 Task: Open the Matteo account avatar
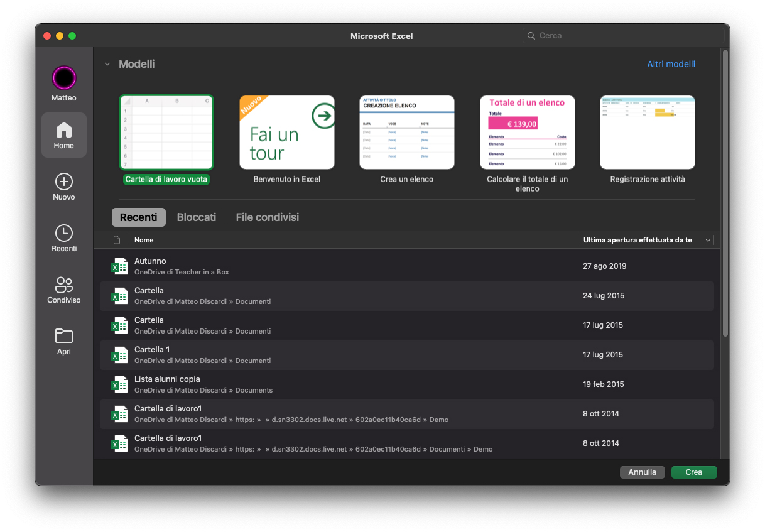click(x=64, y=78)
